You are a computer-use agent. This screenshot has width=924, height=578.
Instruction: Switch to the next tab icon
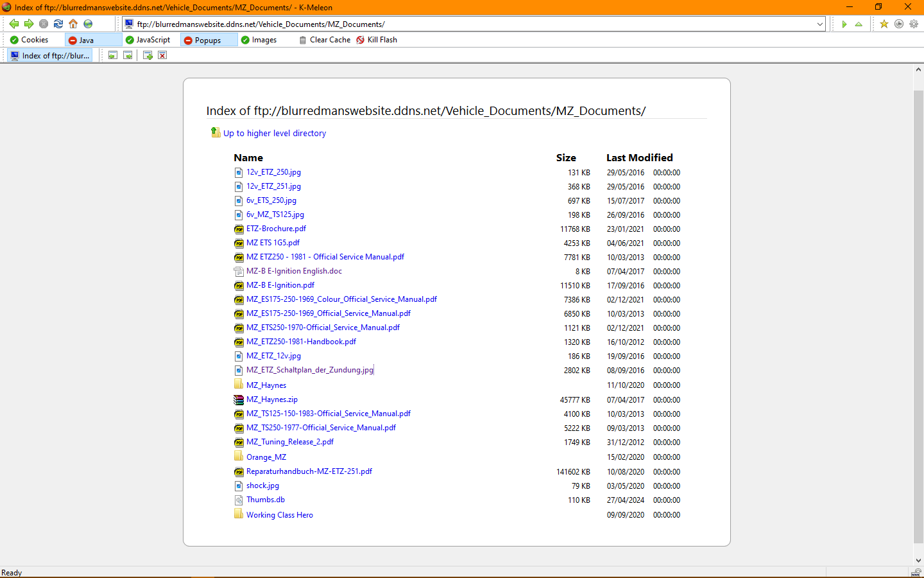pyautogui.click(x=128, y=55)
